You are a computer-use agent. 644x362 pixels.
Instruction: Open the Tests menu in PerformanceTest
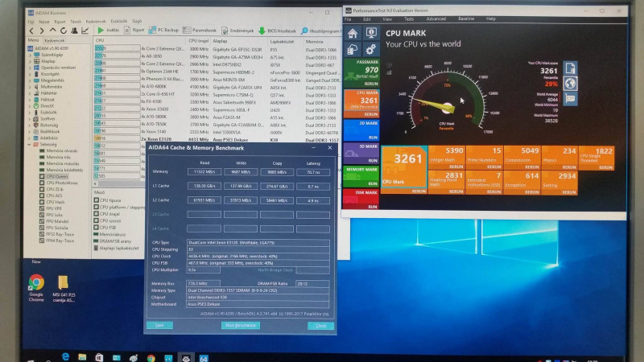(x=409, y=19)
